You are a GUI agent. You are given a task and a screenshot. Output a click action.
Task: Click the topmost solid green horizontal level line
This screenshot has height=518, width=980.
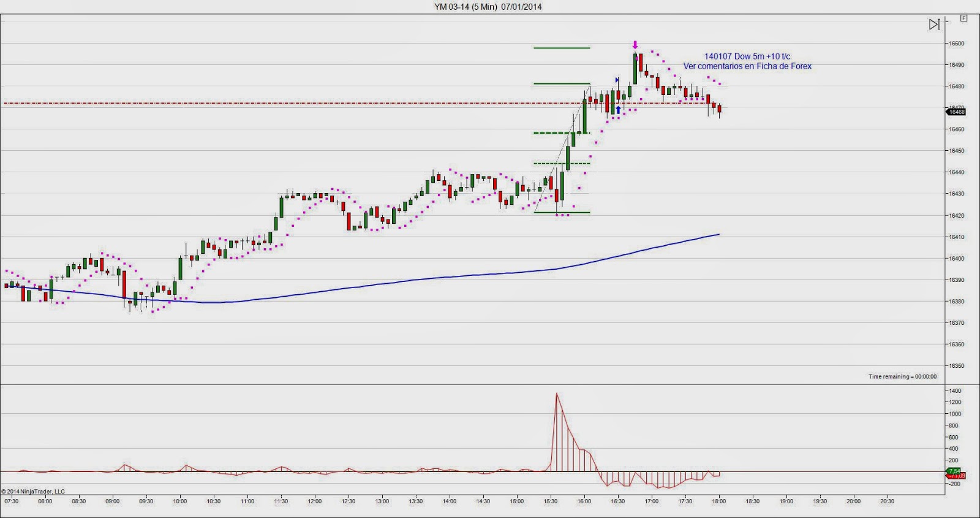tap(562, 48)
